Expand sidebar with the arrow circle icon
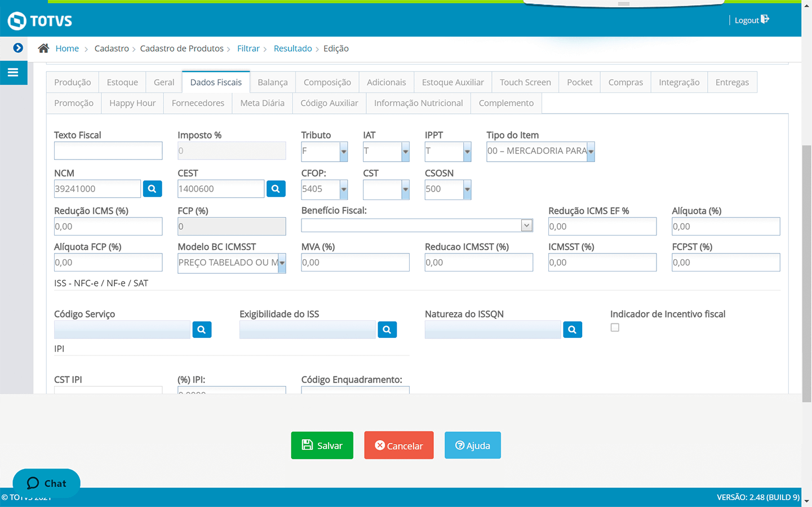The height and width of the screenshot is (507, 812). coord(18,48)
